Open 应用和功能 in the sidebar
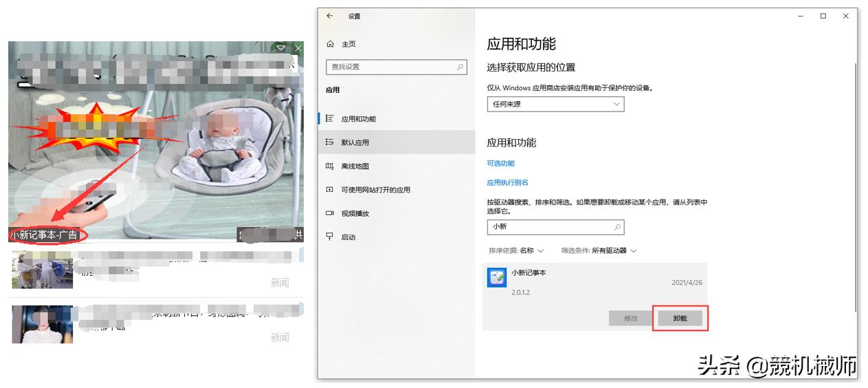 point(397,119)
